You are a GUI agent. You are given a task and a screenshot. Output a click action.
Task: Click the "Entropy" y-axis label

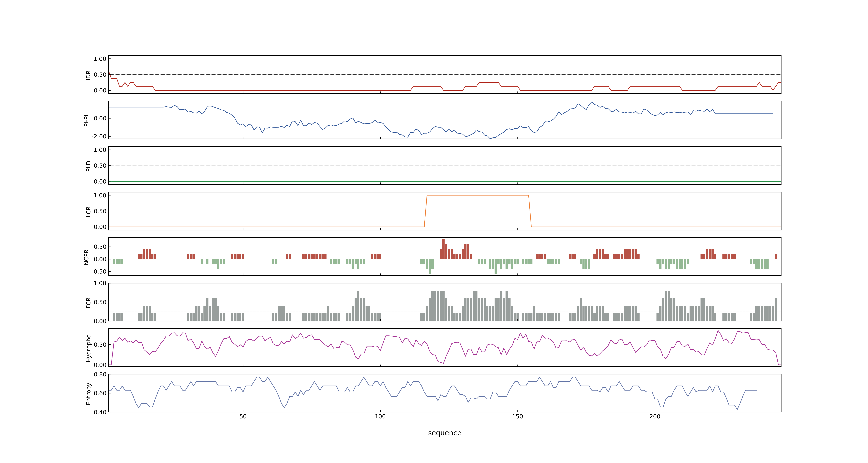[x=88, y=393]
